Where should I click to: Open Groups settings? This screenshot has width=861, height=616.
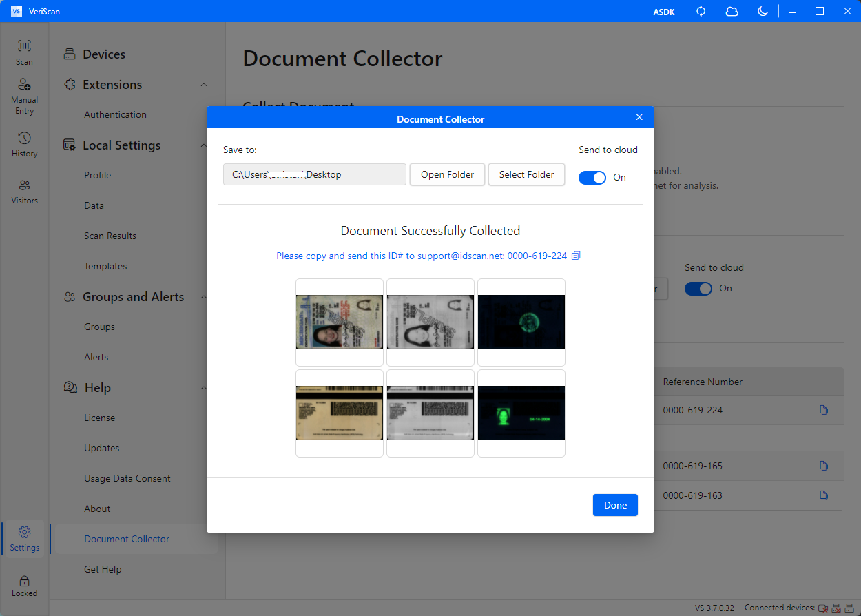click(99, 327)
